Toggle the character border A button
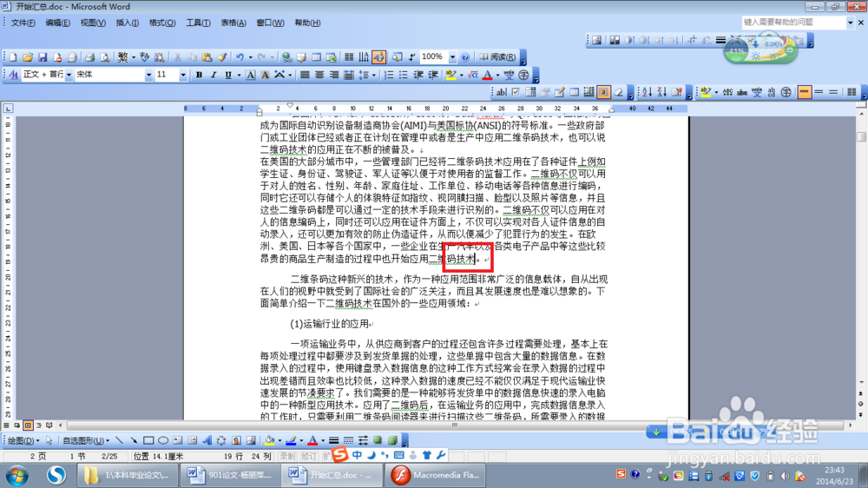The height and width of the screenshot is (488, 868). (250, 75)
